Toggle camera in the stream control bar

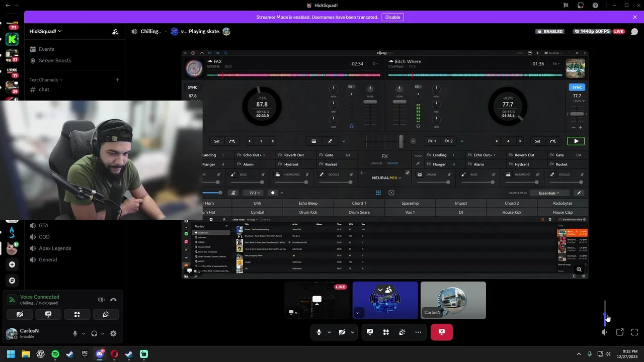(342, 332)
